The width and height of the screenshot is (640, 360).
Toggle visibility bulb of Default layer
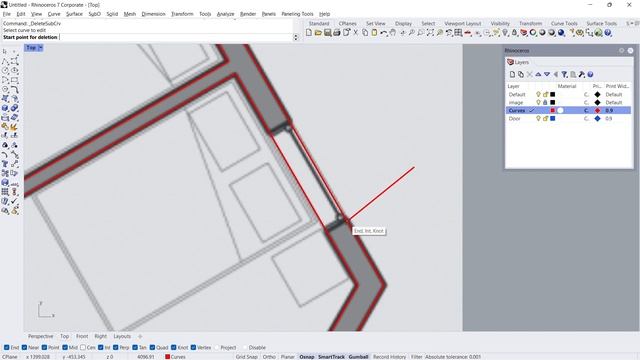538,94
